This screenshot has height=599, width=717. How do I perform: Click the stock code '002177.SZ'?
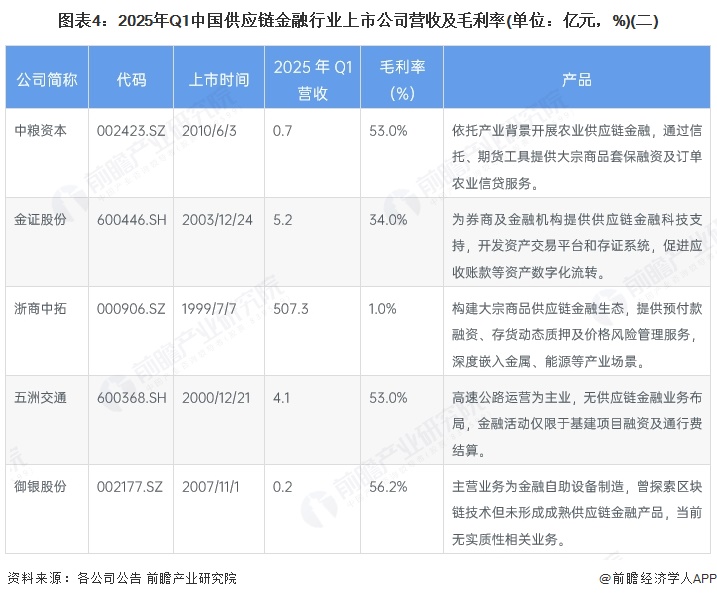click(129, 487)
